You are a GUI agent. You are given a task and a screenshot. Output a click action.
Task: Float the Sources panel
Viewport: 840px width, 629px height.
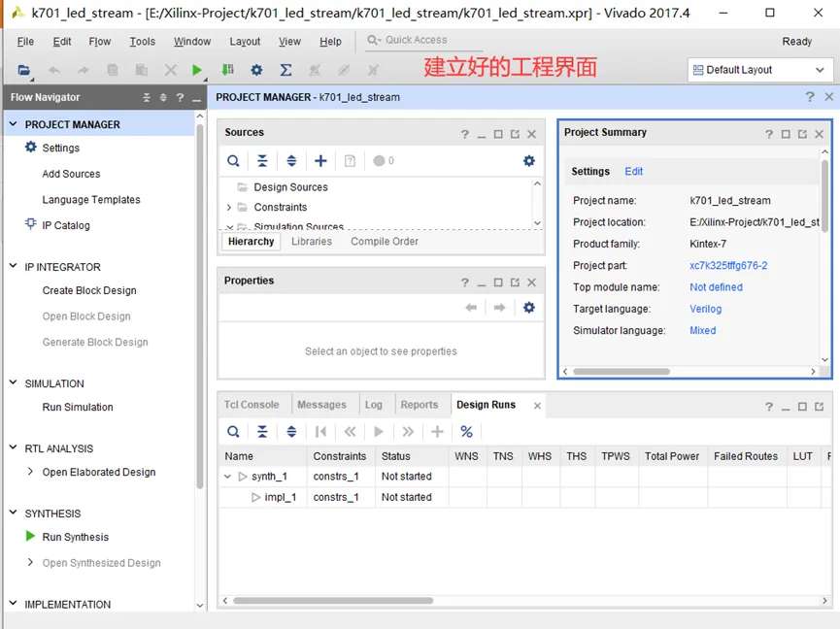515,134
